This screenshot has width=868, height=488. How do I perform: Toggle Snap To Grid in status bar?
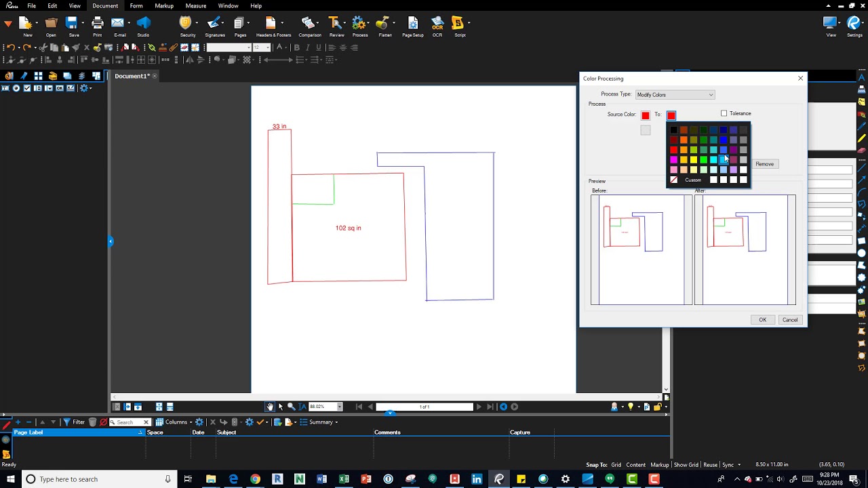(x=616, y=465)
